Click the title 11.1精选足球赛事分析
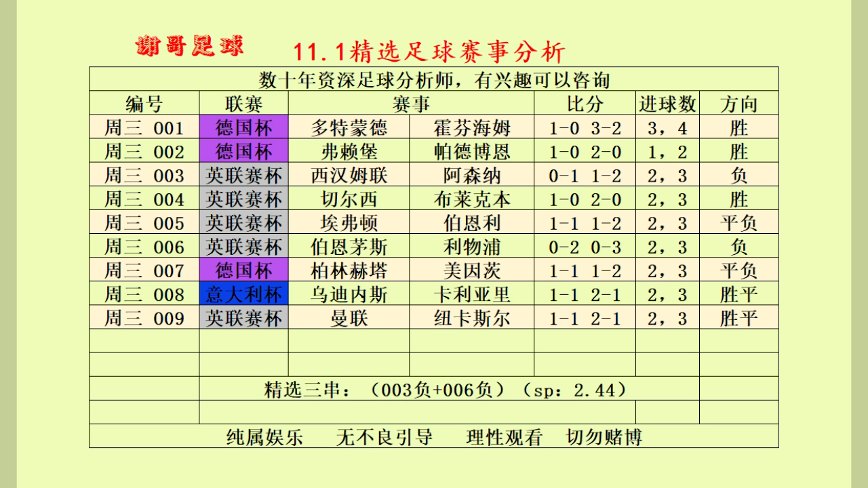 pos(429,52)
